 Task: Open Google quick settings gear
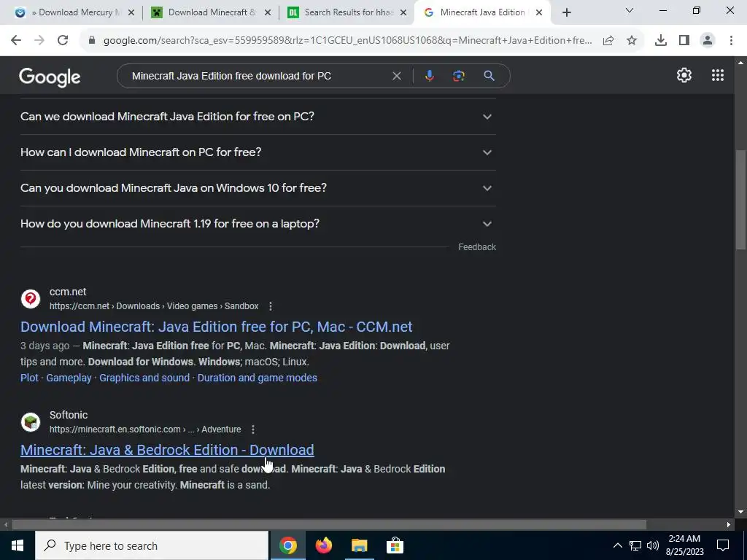[684, 75]
